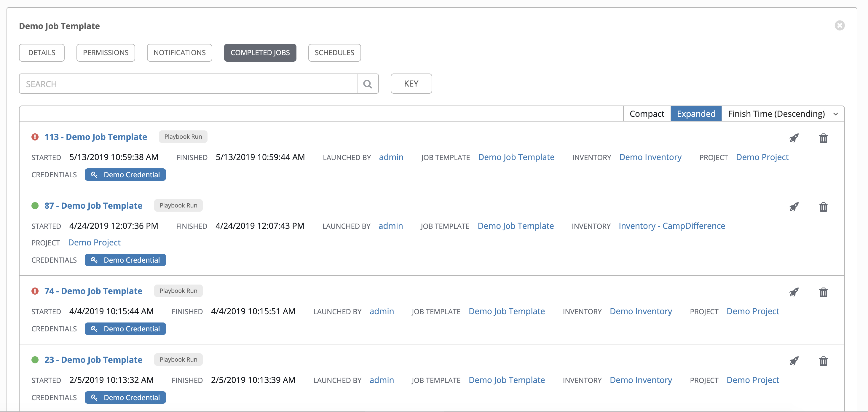Expand search results using search icon
This screenshot has height=412, width=868.
click(x=367, y=84)
